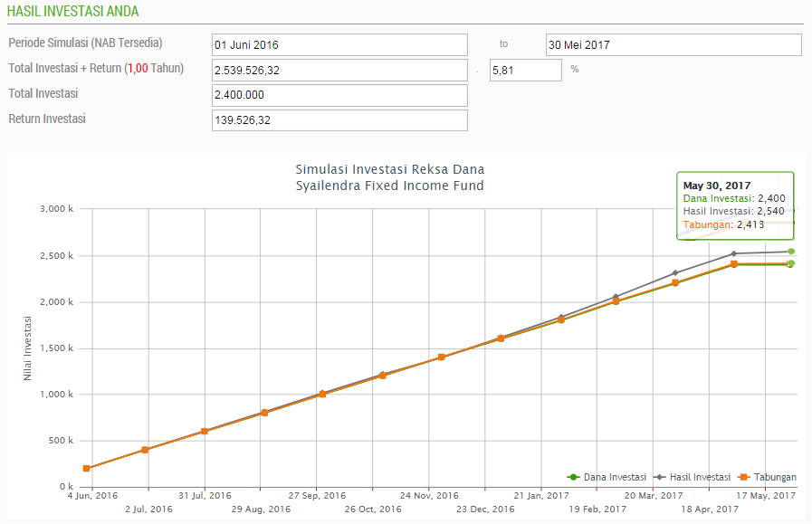812x524 pixels.
Task: Click the '26 Oct, 2016' x-axis label
Action: click(x=373, y=509)
